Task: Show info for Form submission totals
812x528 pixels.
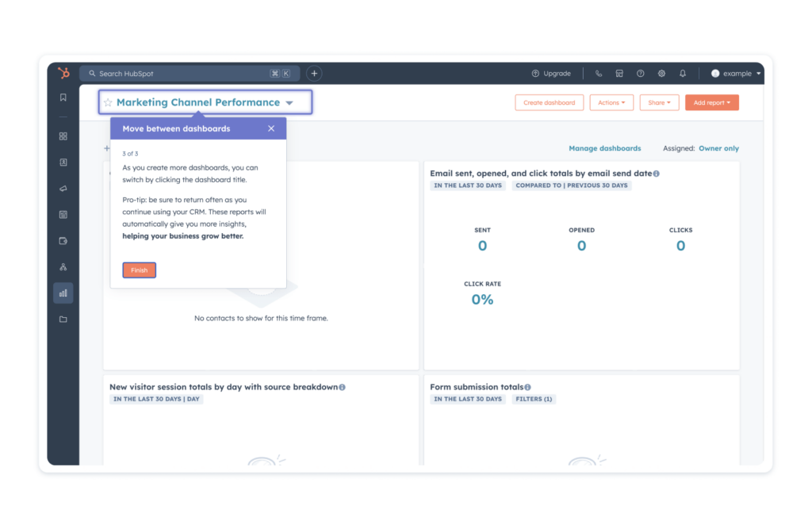Action: coord(527,387)
